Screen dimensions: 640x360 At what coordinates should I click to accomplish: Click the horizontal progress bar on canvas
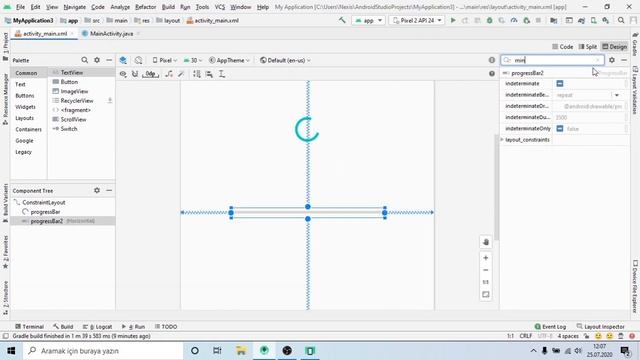(308, 212)
